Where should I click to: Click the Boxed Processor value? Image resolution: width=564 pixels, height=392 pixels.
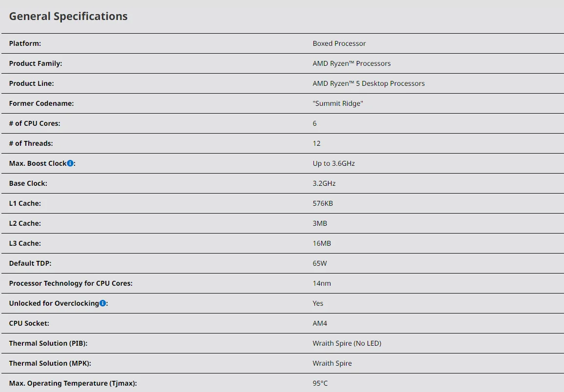[x=339, y=43]
